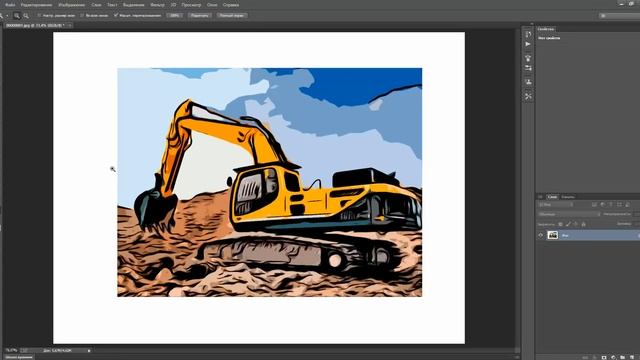Screen dimensions: 640x360
Task: Filter layers by smart objects icon
Action: (x=627, y=204)
